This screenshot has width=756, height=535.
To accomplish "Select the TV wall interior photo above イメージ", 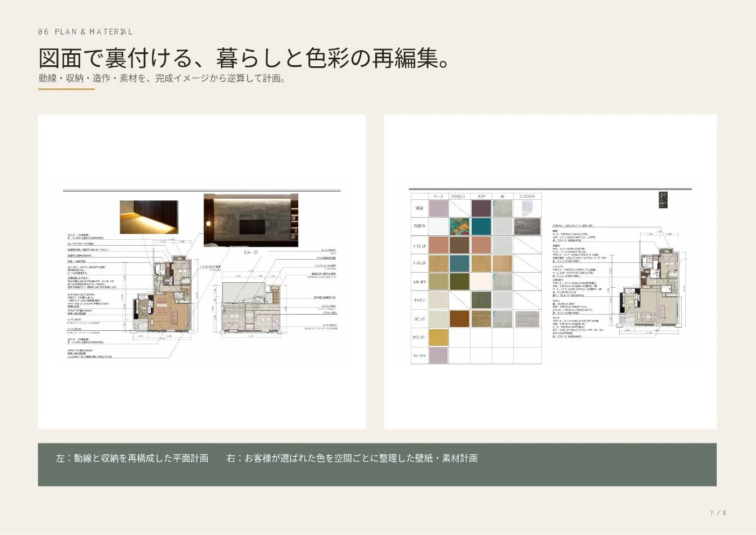I will click(x=251, y=220).
